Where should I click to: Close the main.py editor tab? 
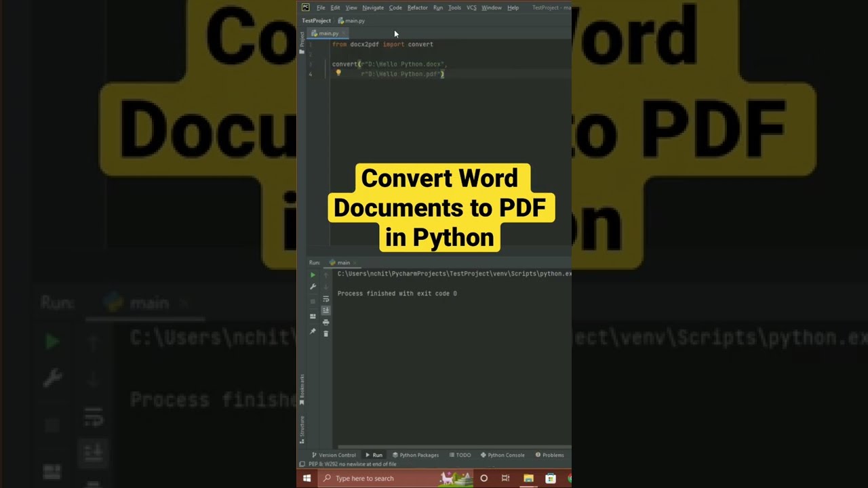344,33
